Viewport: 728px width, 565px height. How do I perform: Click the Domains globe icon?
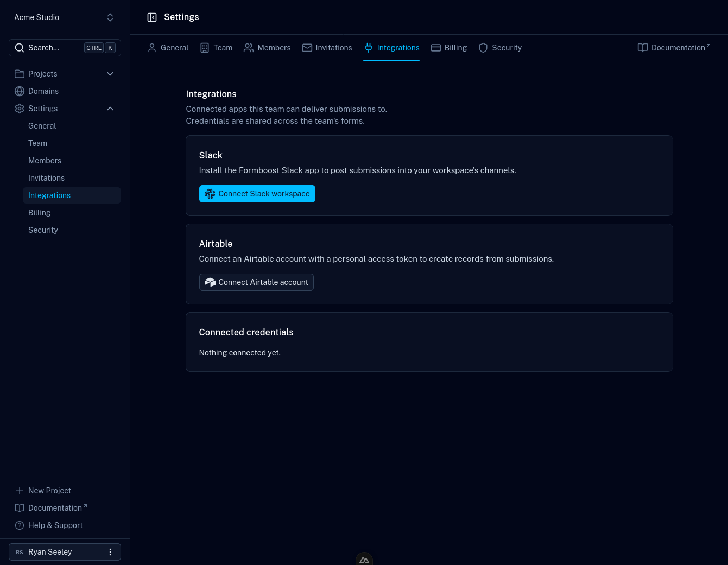point(20,91)
